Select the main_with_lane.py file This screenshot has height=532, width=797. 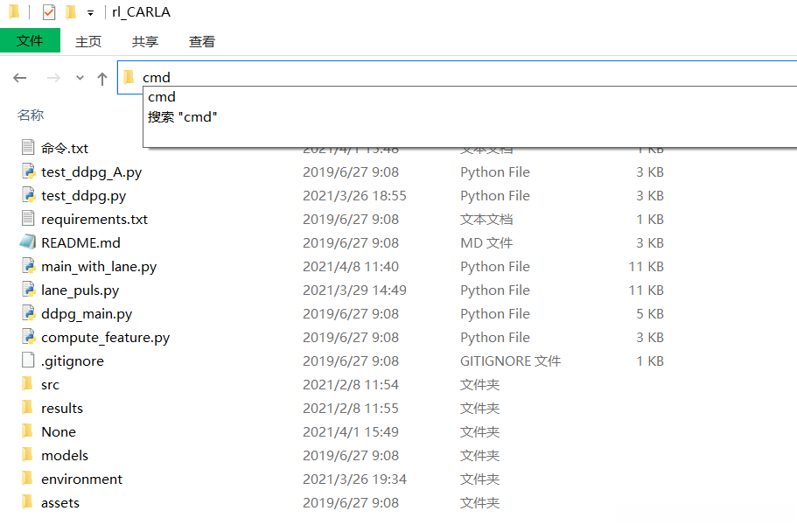[99, 266]
